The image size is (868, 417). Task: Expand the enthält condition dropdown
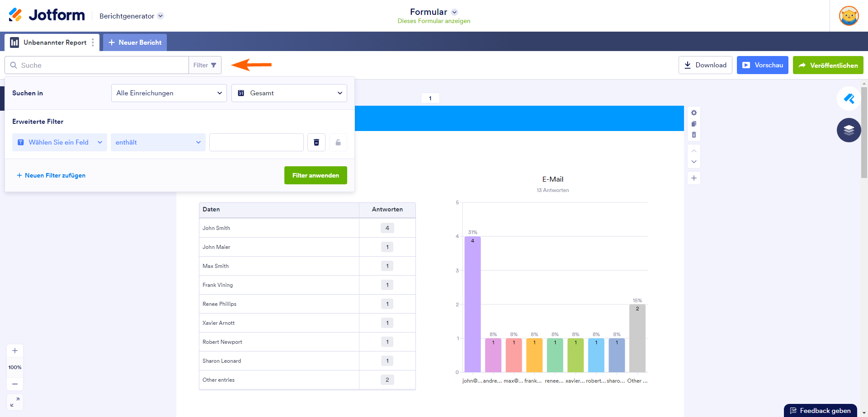[x=158, y=142]
